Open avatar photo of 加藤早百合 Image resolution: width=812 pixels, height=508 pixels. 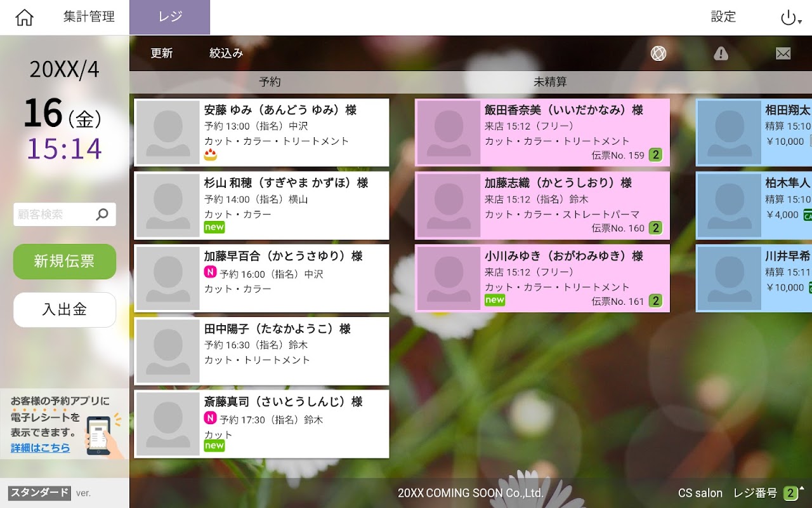pos(168,279)
